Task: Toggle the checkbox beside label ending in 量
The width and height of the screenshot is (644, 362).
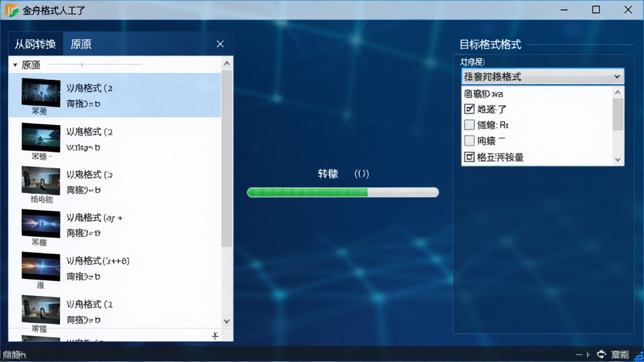Action: 469,156
